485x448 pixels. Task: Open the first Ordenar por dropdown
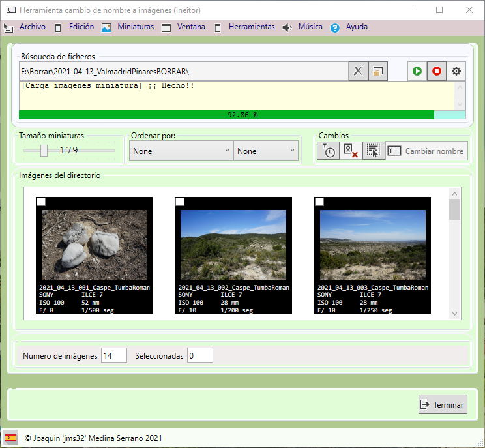tap(181, 151)
